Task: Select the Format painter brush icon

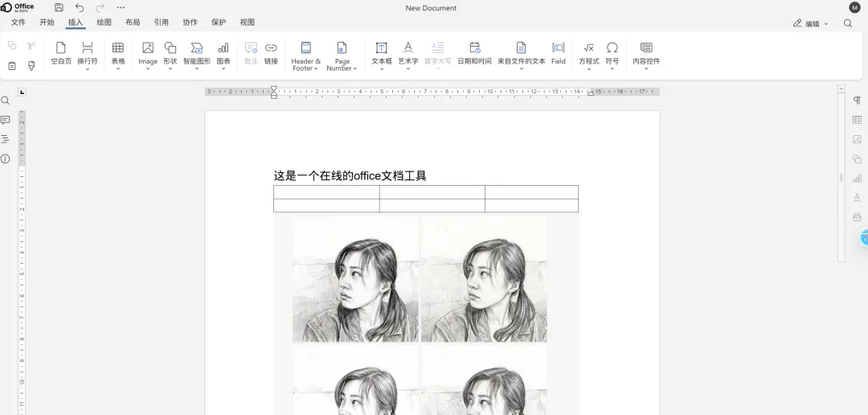Action: tap(31, 66)
